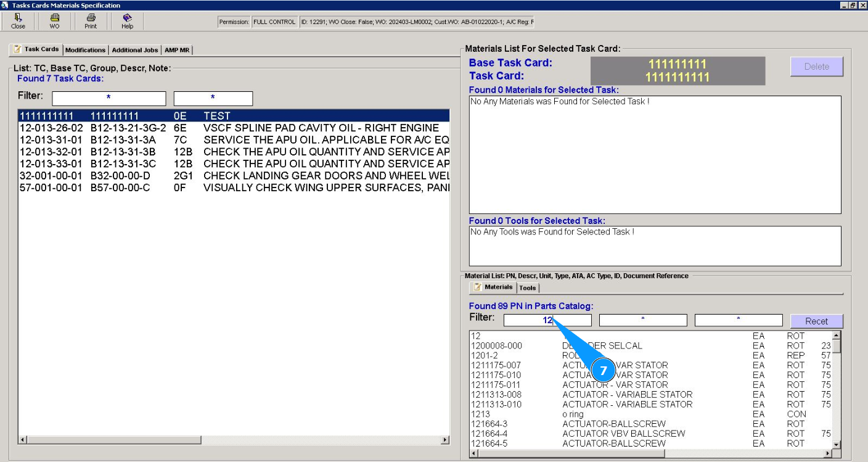Select the TEST task card row
This screenshot has height=462, width=868.
pos(234,116)
